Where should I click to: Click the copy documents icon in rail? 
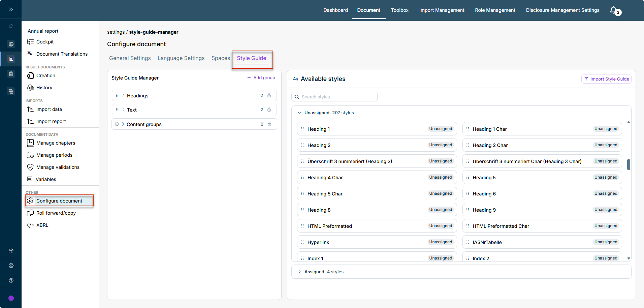click(11, 91)
